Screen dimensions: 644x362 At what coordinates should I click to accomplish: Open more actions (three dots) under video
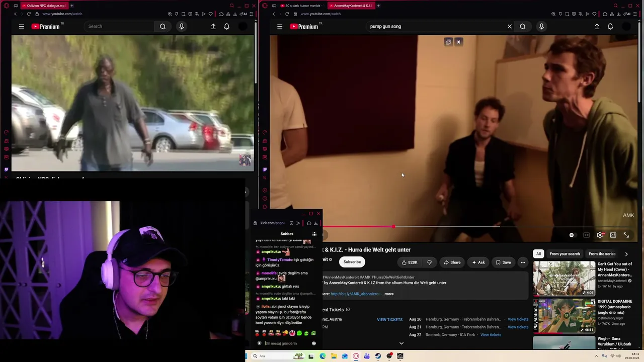523,262
